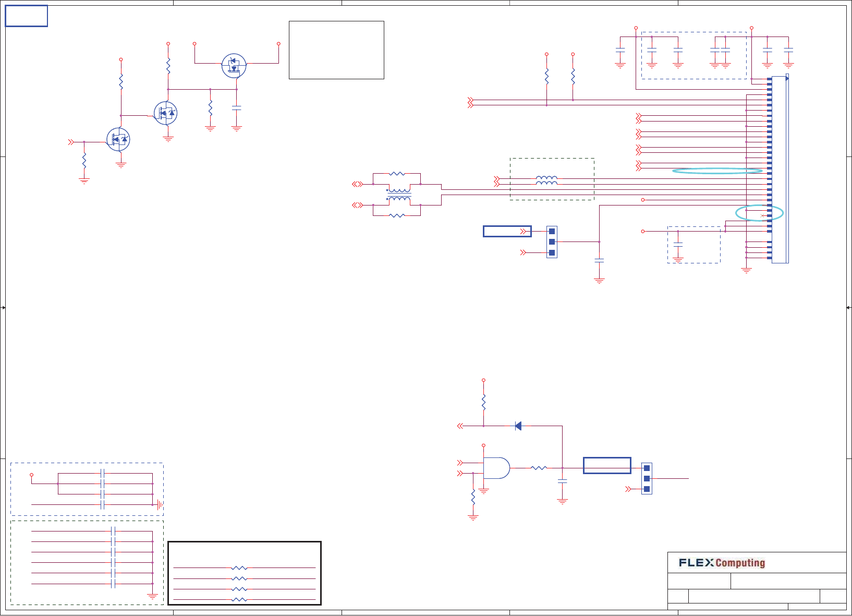Select the pull-up resistor above the diode net
The height and width of the screenshot is (616, 852).
(483, 402)
